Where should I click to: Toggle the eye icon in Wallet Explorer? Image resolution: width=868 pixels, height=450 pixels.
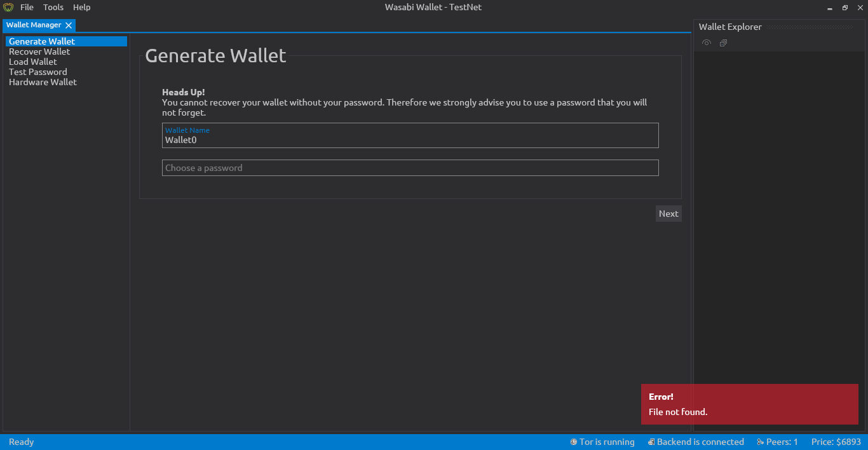706,43
